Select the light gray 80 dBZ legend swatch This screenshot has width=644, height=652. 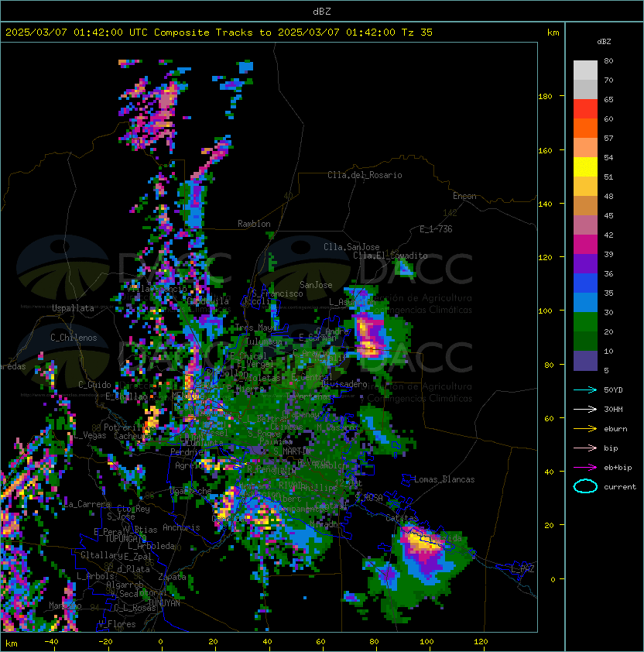click(585, 70)
